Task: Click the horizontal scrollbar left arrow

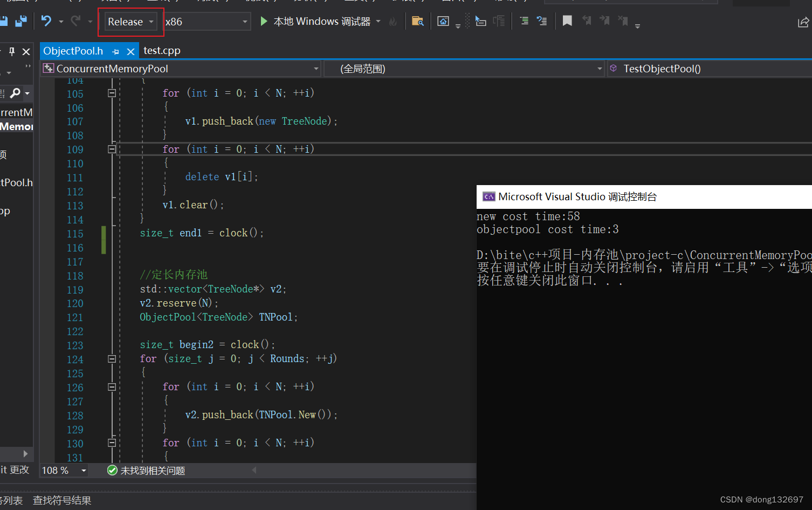Action: pos(254,470)
